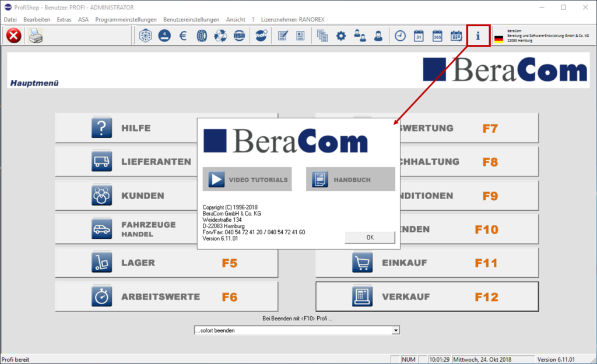Click the info 'i' toolbar icon
597x364 pixels.
pos(478,36)
